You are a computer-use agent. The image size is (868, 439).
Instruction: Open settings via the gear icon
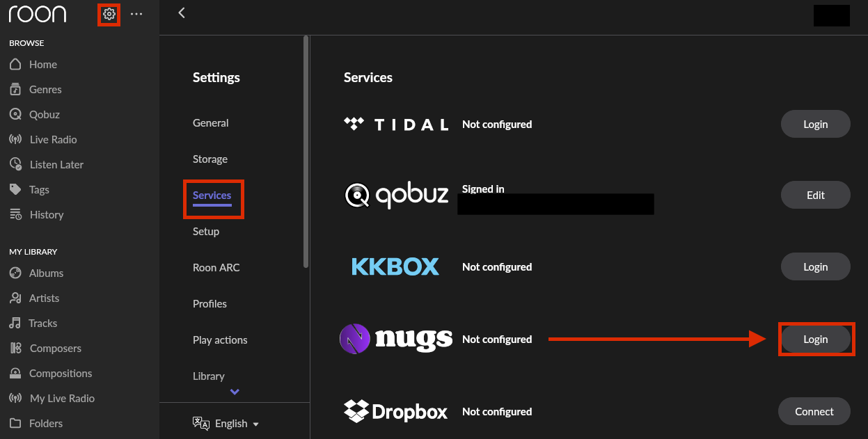pyautogui.click(x=109, y=14)
